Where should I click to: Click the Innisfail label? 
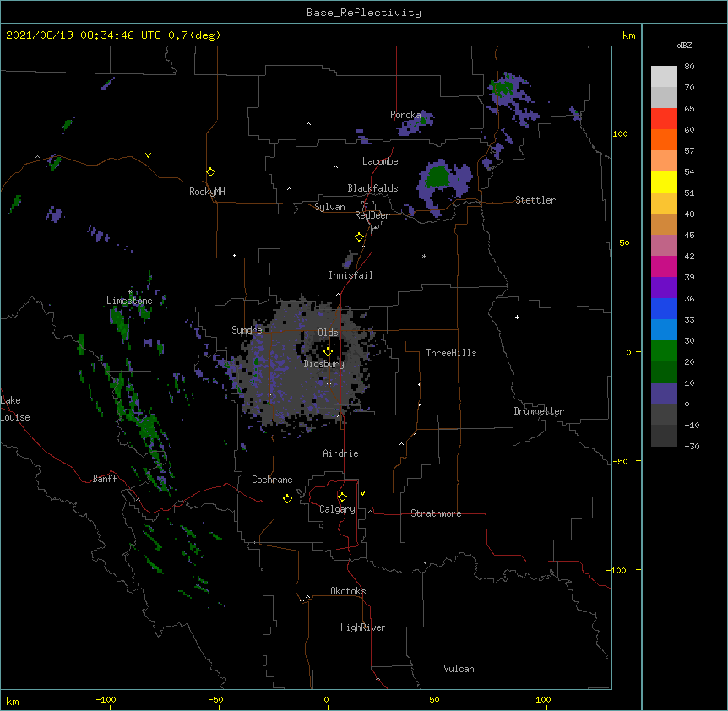click(x=350, y=275)
